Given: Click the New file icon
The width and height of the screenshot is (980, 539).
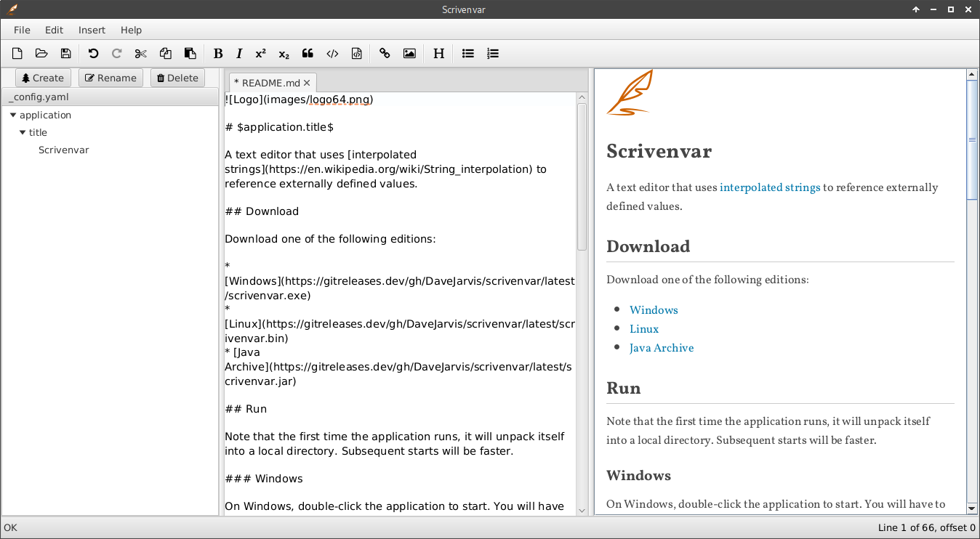Looking at the screenshot, I should coord(17,53).
